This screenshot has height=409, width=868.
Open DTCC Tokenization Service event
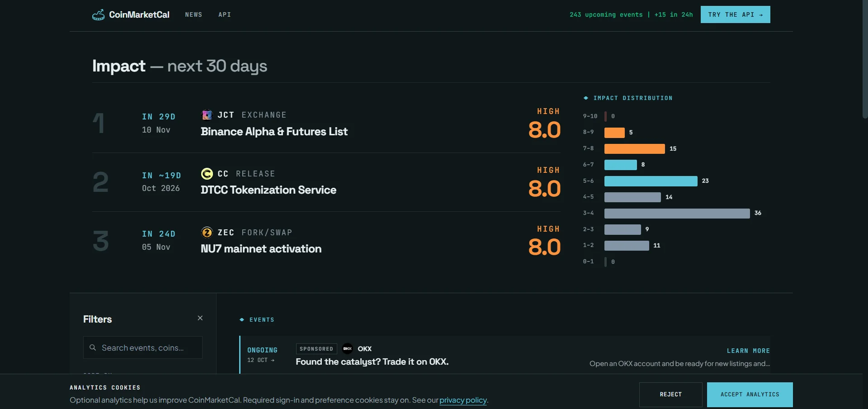269,190
